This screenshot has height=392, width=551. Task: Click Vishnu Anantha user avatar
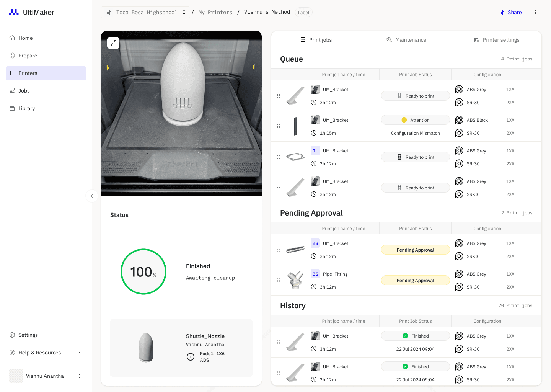click(x=16, y=376)
